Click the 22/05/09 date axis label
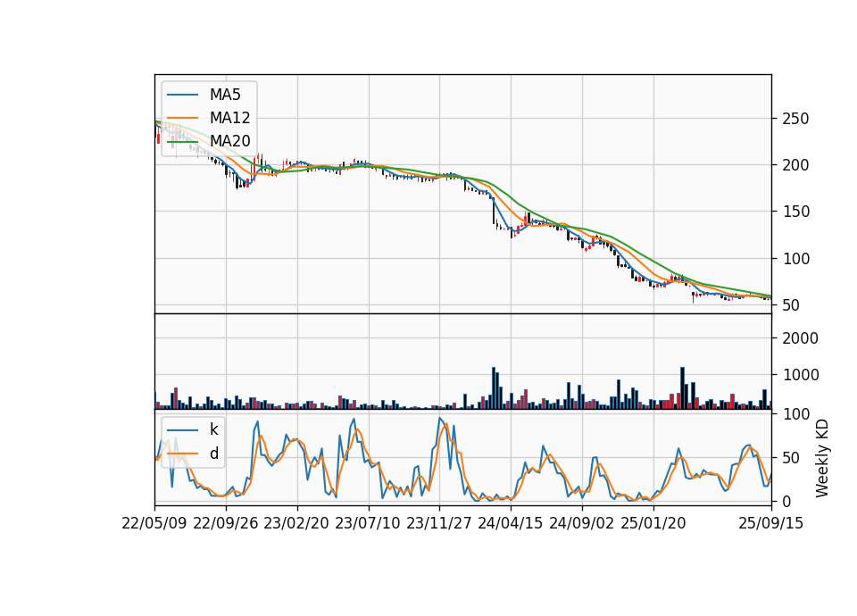This screenshot has width=857, height=616. [x=154, y=523]
